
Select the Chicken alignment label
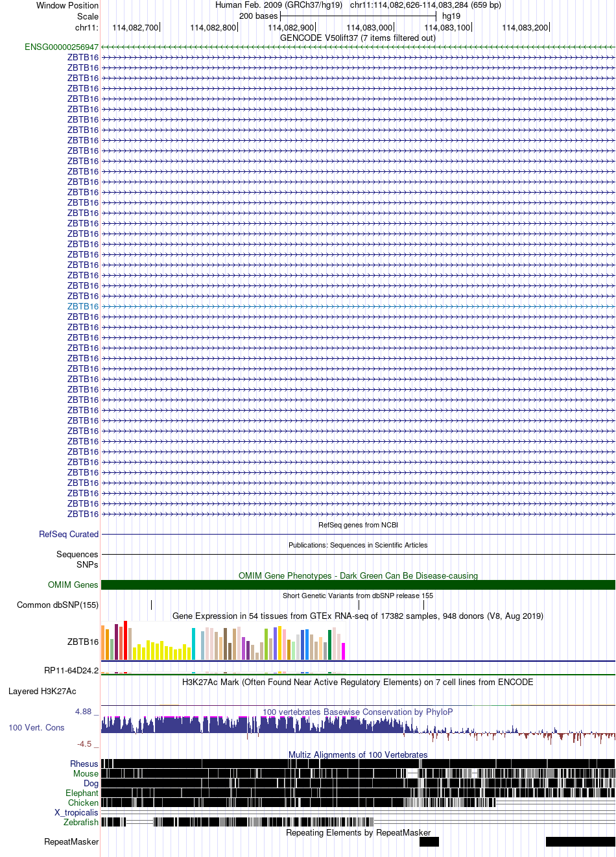click(x=83, y=803)
